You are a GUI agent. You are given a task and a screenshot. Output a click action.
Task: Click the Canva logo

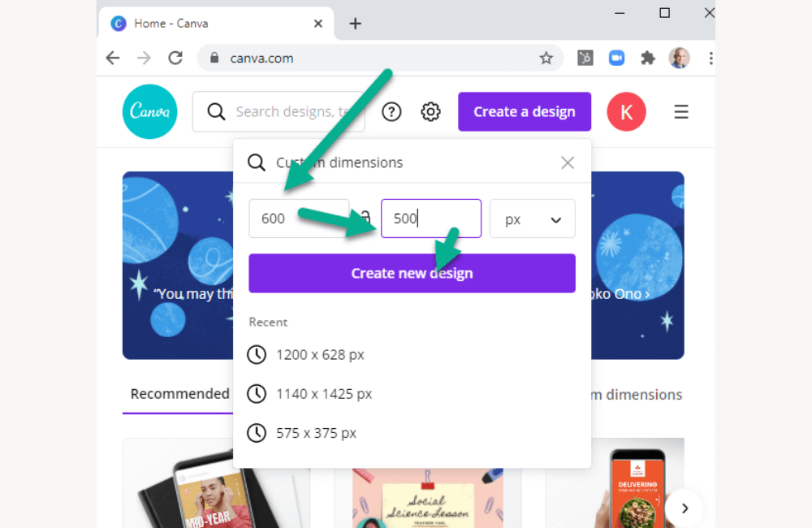[149, 112]
